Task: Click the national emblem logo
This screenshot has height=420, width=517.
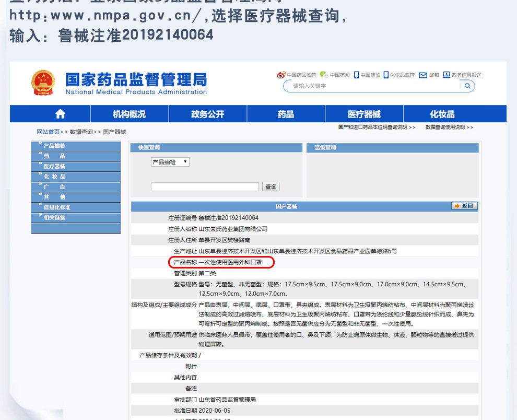Action: (x=43, y=83)
